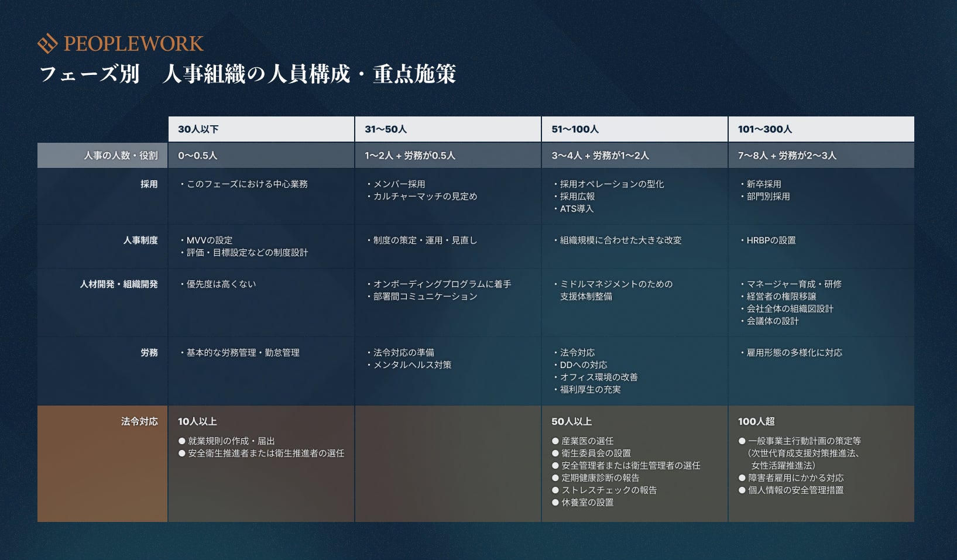
Task: Click the 10人以上 heading
Action: tap(197, 421)
